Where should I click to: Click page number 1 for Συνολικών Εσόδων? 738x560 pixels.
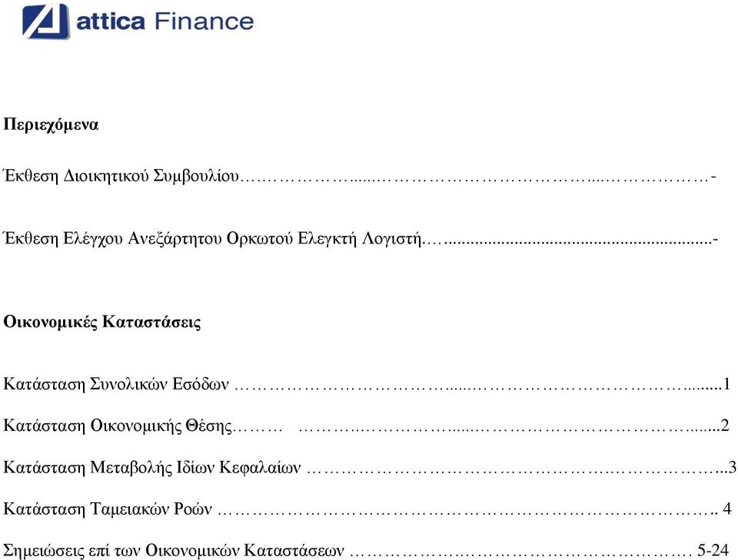point(726,384)
